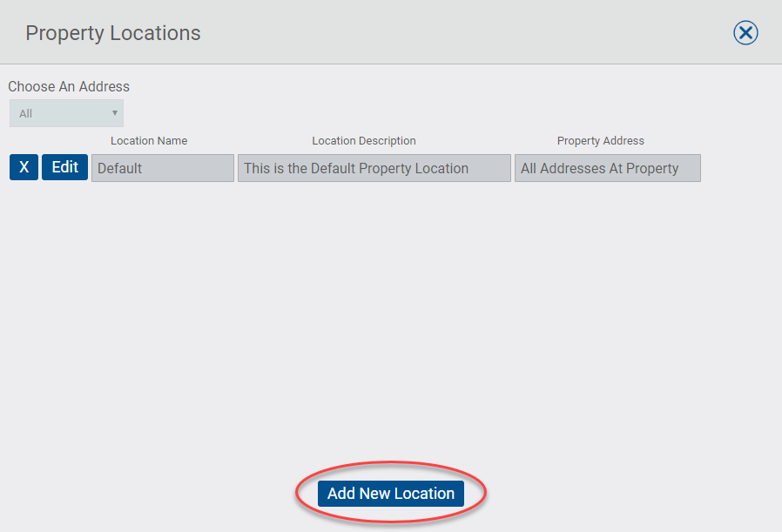Click the word "Default" in name field

tap(120, 168)
